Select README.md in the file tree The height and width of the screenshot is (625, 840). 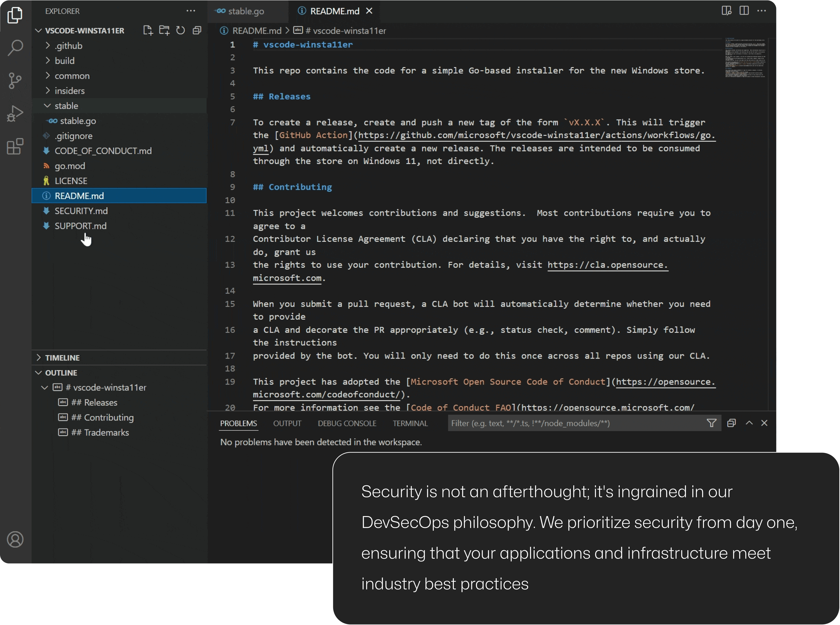tap(119, 196)
